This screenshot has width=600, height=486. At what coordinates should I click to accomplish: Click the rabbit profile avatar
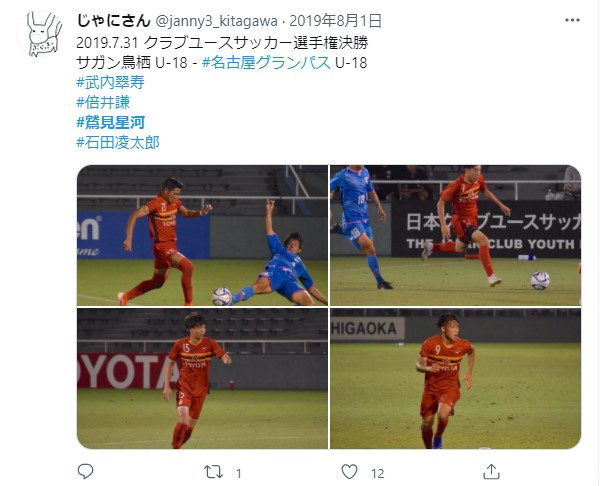(x=41, y=34)
